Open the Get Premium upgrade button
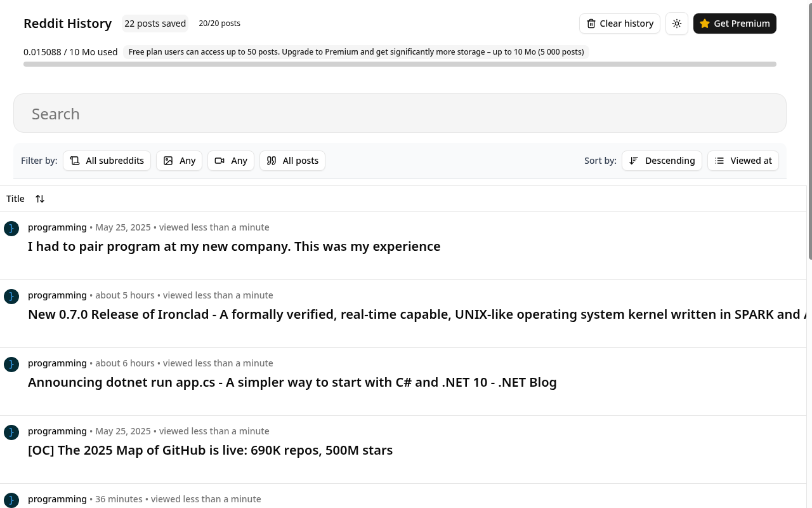This screenshot has width=812, height=508. pyautogui.click(x=735, y=23)
